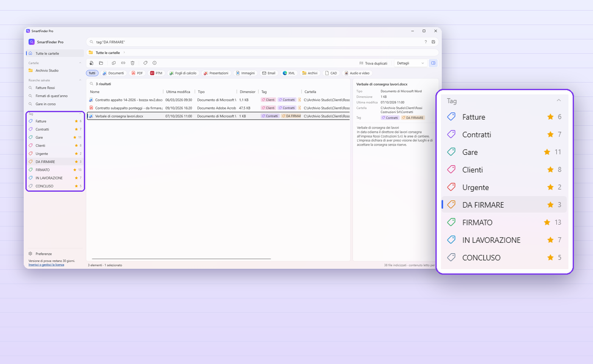
Task: Filter results by P7M
Action: click(x=156, y=73)
